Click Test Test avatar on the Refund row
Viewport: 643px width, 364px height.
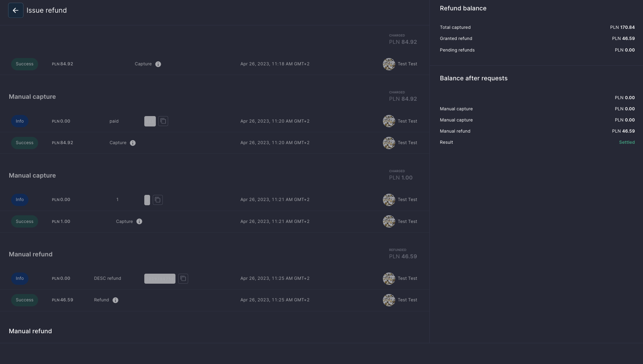[x=389, y=300]
